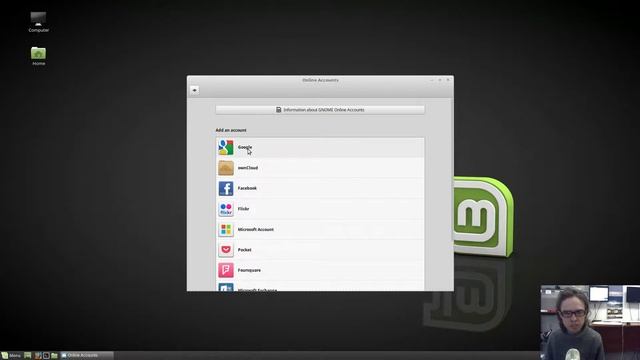Minimize the Online Accounts window
Screen dimensions: 640x360
pyautogui.click(x=432, y=80)
